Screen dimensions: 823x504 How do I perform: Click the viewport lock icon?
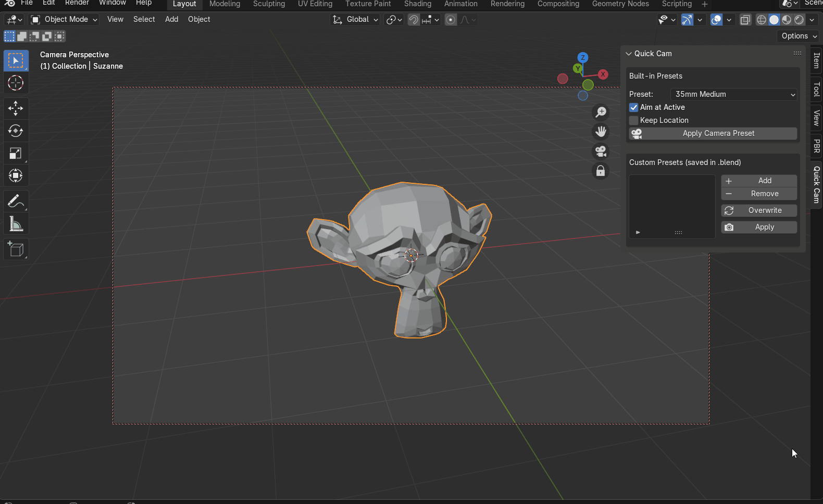click(x=601, y=171)
